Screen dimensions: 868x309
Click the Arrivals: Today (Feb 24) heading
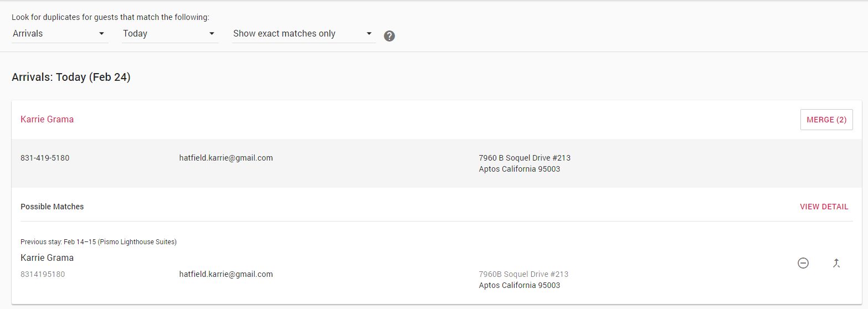pos(71,78)
